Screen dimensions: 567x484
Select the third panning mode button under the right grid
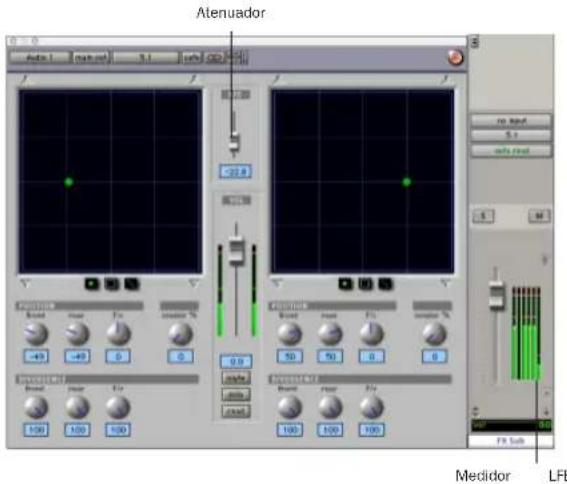tap(385, 284)
